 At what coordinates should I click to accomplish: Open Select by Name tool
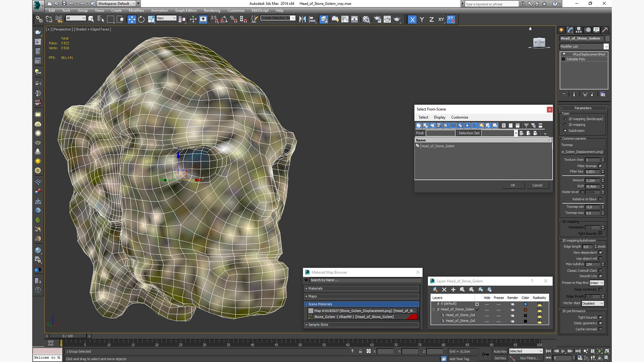coord(101,19)
